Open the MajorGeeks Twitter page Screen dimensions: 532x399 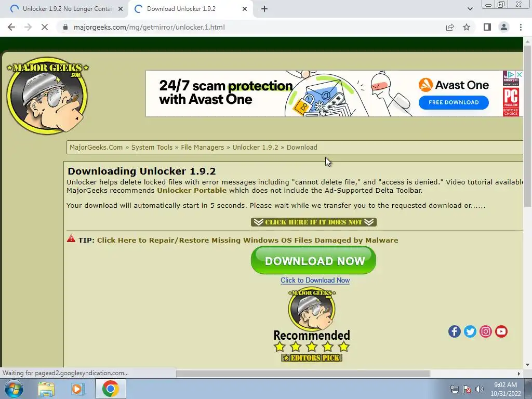tap(470, 331)
